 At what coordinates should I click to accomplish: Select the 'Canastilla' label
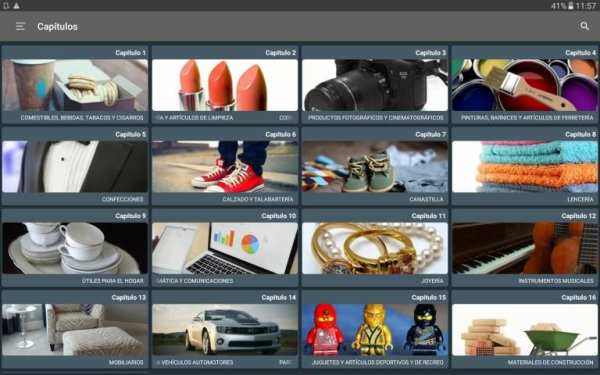click(x=427, y=199)
